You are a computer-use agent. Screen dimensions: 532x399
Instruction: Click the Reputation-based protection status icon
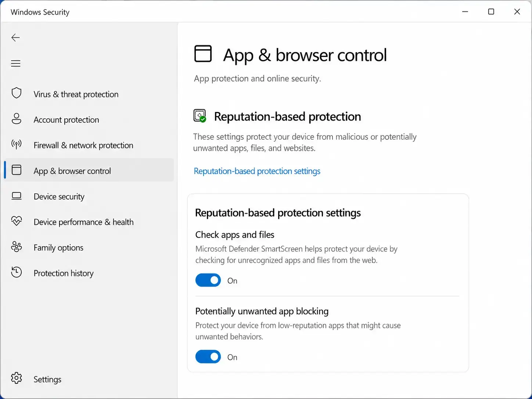point(200,116)
